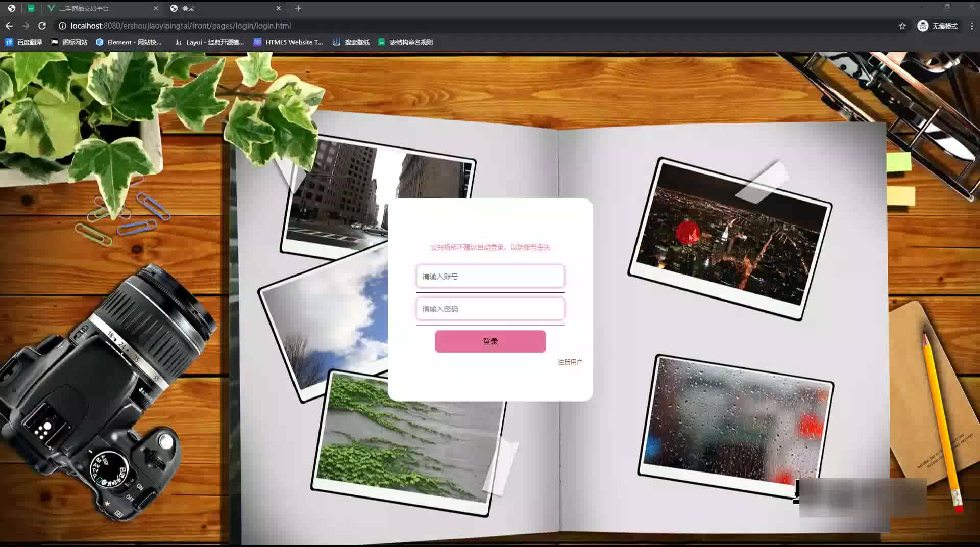Click the browser forward arrow
The height and width of the screenshot is (547, 980).
(x=26, y=26)
